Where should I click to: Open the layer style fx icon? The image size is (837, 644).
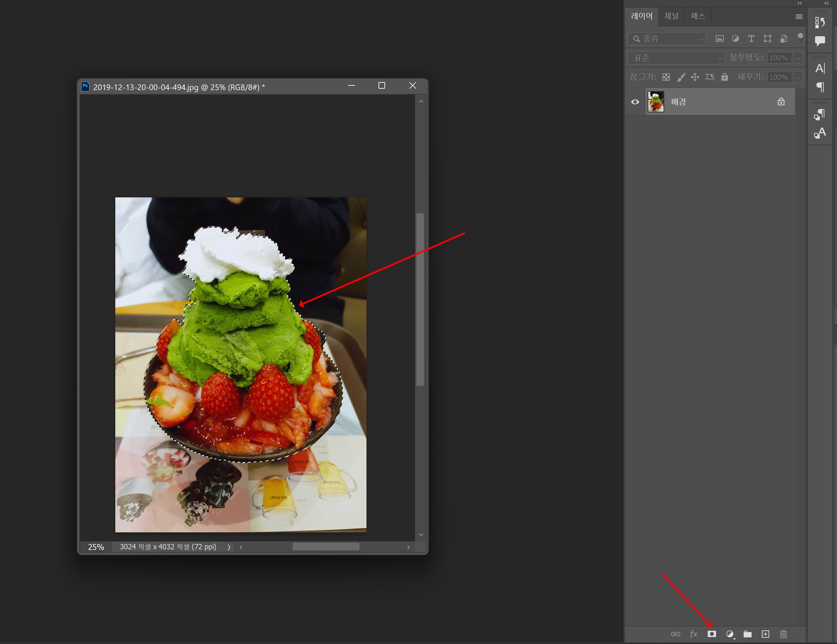(694, 634)
